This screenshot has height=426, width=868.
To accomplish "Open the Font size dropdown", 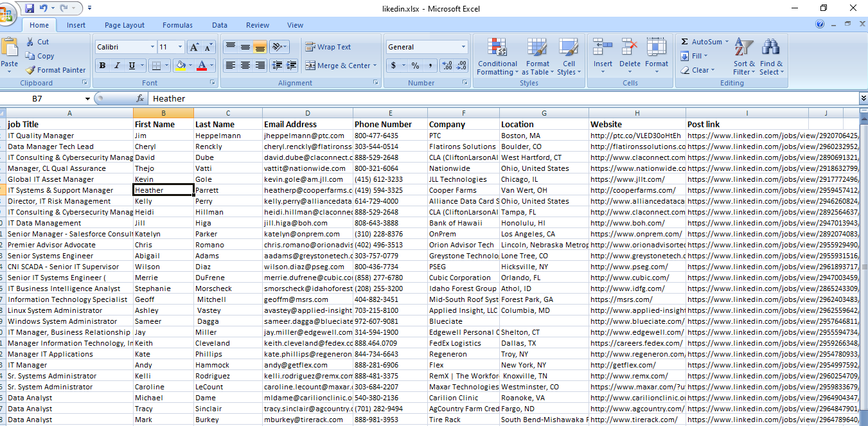I will (x=180, y=47).
